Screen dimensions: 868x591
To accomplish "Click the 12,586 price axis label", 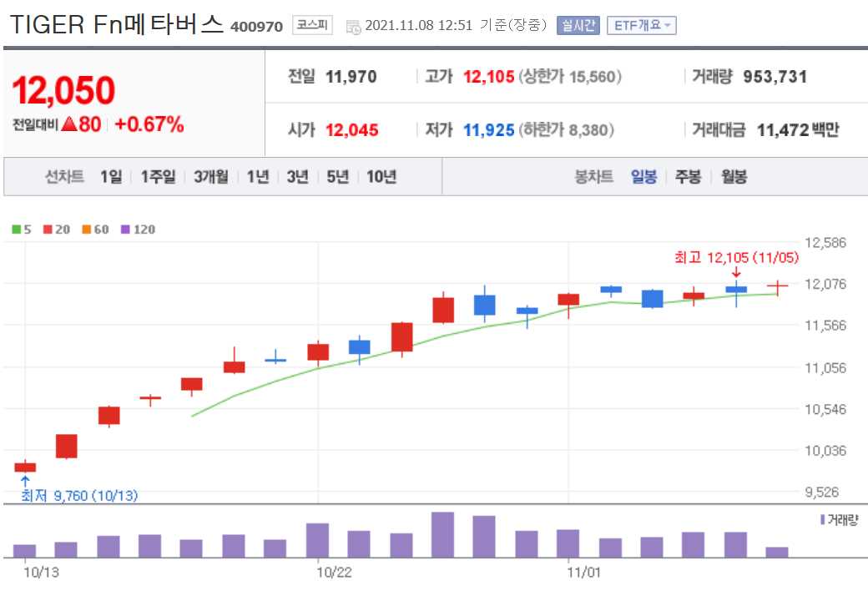I will 825,242.
